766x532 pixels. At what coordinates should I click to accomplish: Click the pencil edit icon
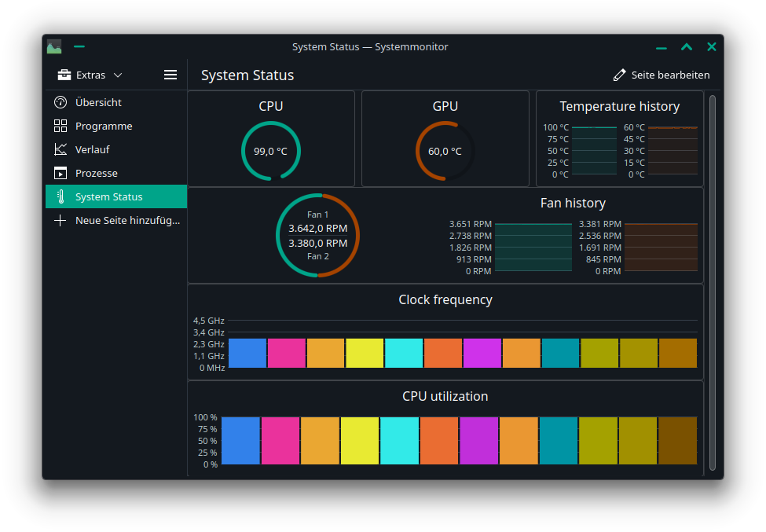619,75
